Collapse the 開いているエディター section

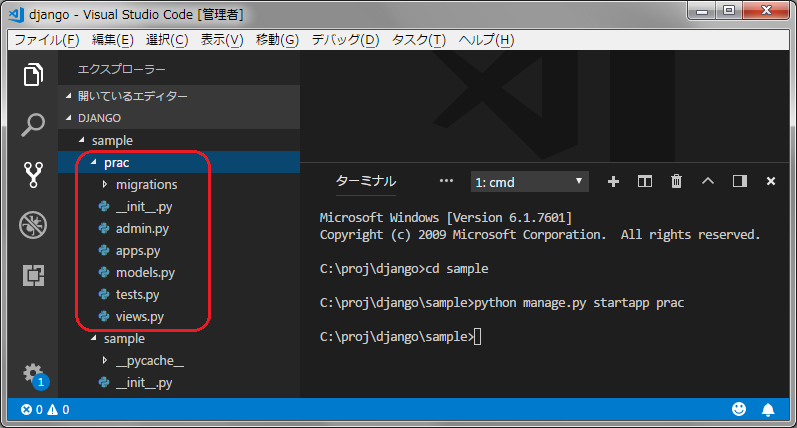point(179,96)
